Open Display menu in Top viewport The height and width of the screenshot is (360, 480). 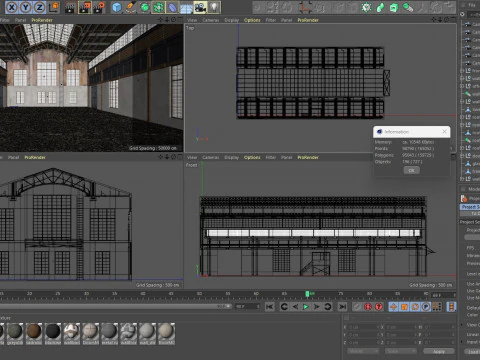(x=231, y=20)
